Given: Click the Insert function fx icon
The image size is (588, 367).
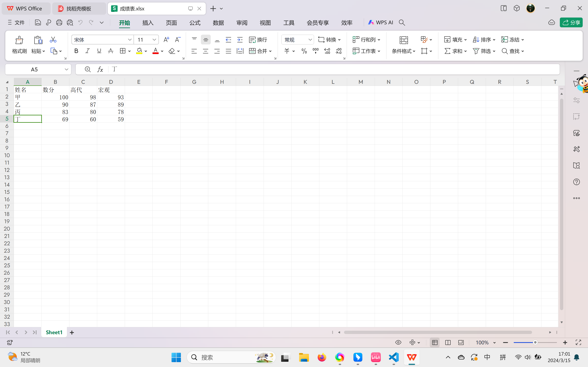Looking at the screenshot, I should 100,69.
